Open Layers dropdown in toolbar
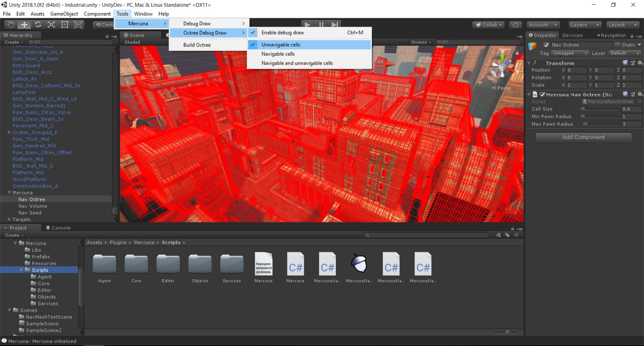The height and width of the screenshot is (346, 644). tap(585, 25)
